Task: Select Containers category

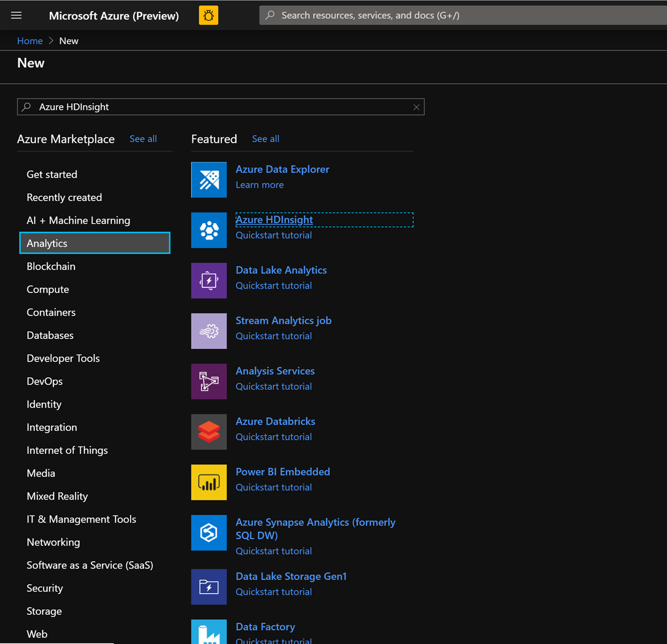Action: [51, 312]
